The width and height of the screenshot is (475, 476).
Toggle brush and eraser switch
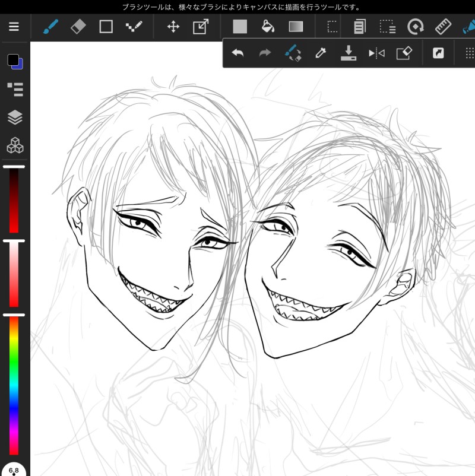click(293, 53)
